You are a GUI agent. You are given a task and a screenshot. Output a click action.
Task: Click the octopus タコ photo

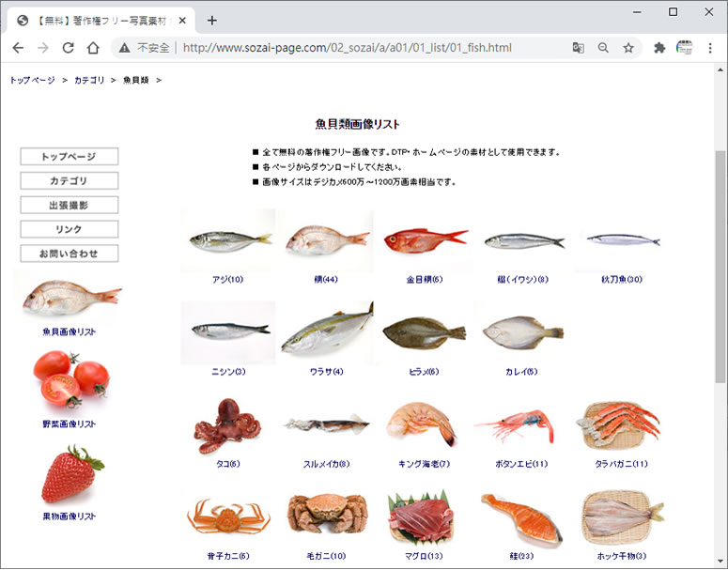click(x=227, y=425)
